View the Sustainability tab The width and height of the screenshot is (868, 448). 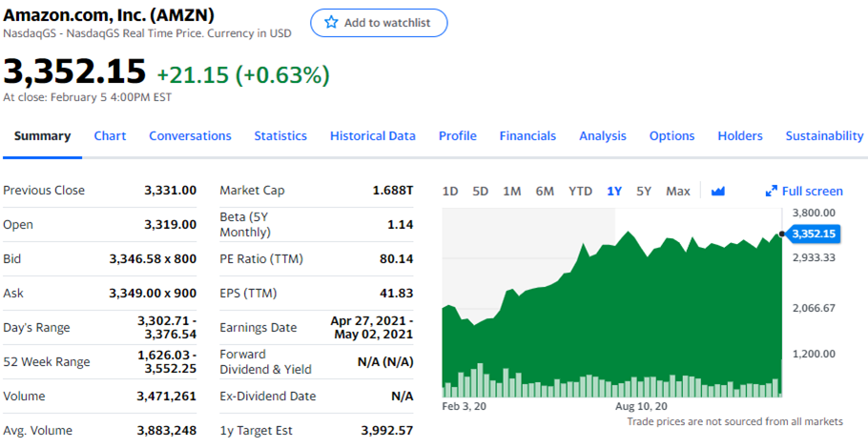pyautogui.click(x=824, y=136)
